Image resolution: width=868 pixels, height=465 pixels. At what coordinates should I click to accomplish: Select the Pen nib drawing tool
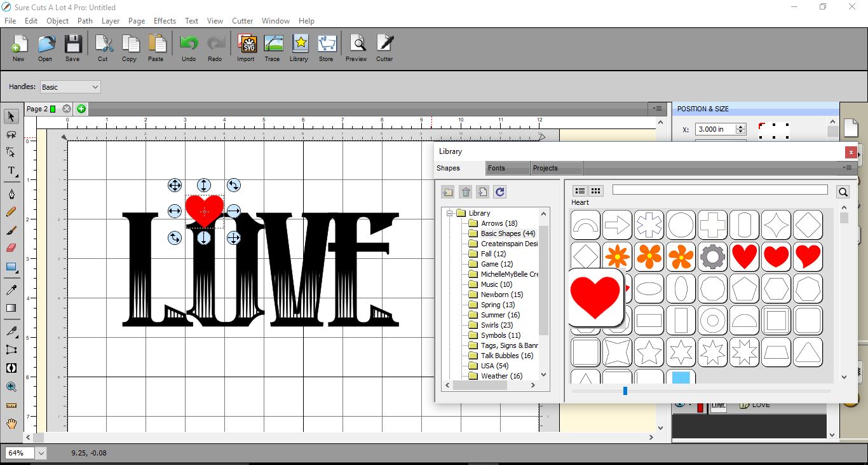[x=11, y=193]
